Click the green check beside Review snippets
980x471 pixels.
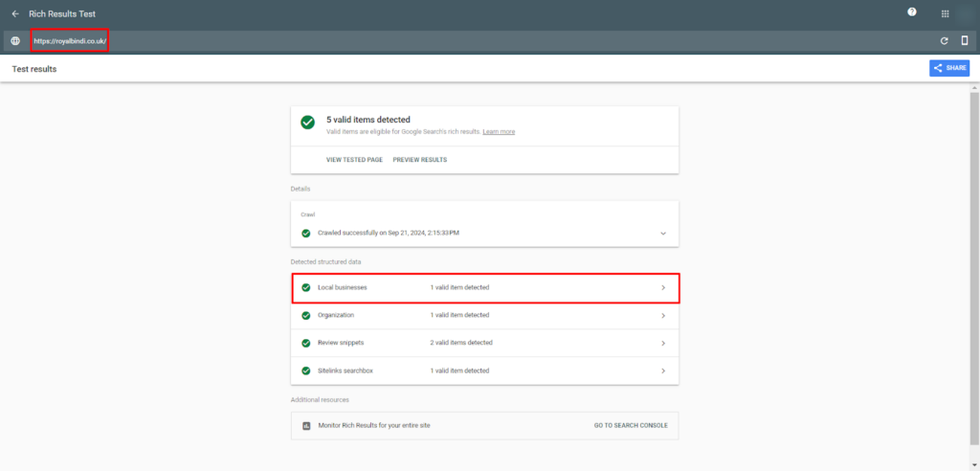click(x=305, y=343)
